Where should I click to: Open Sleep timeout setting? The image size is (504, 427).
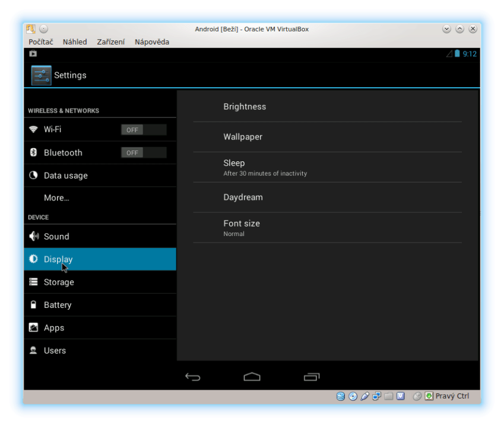coord(327,167)
